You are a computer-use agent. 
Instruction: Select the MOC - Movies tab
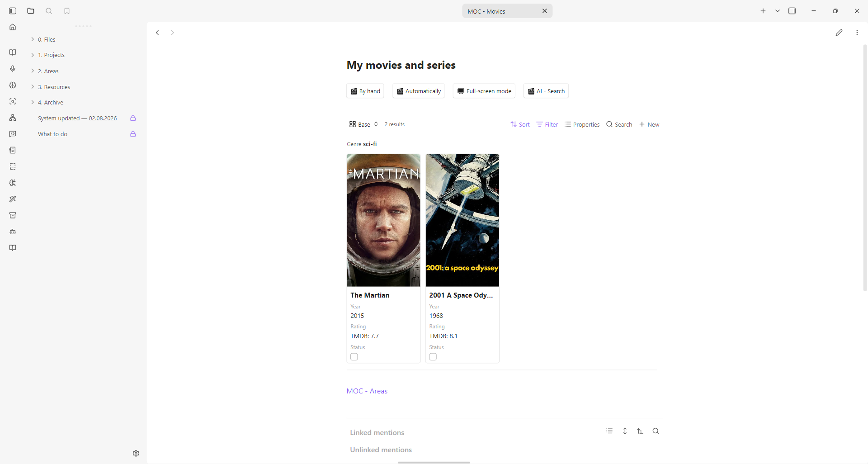pyautogui.click(x=507, y=11)
